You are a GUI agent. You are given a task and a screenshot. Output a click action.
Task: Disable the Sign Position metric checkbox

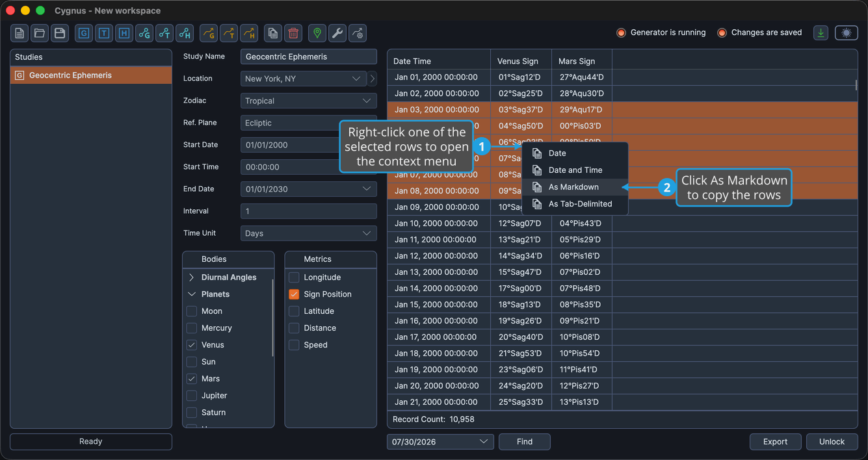tap(294, 294)
